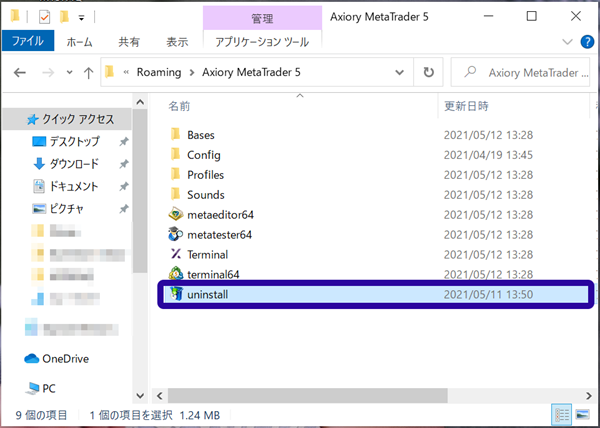600x428 pixels.
Task: Select the metatester64 application icon
Action: 176,234
